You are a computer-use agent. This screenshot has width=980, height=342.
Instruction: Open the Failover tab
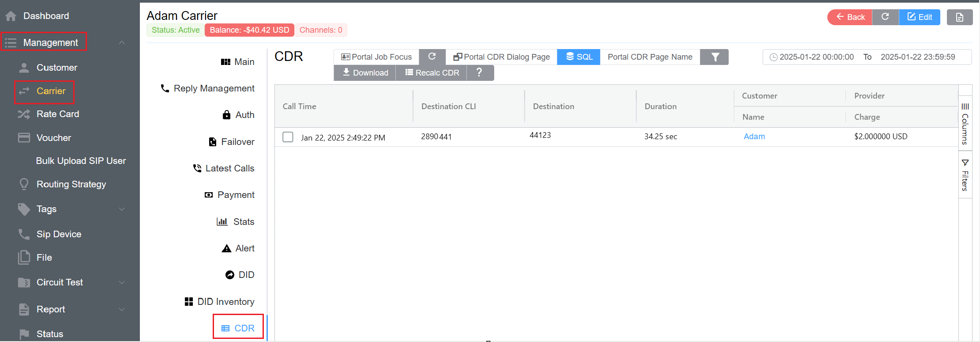(x=237, y=142)
